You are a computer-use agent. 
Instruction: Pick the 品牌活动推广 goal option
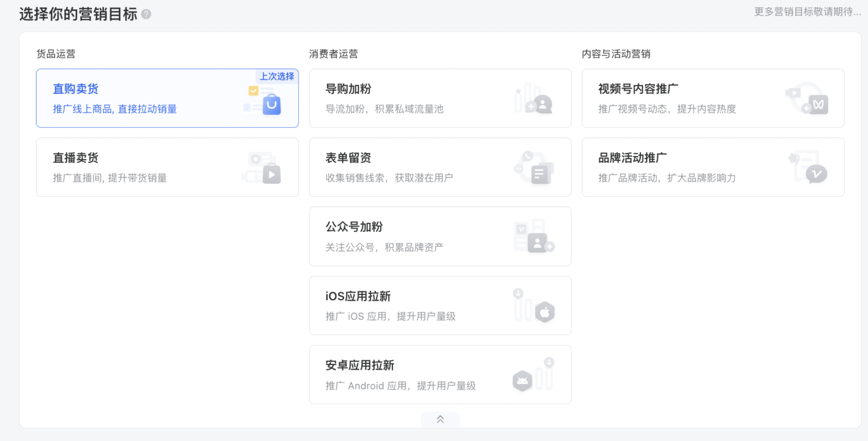(x=632, y=158)
